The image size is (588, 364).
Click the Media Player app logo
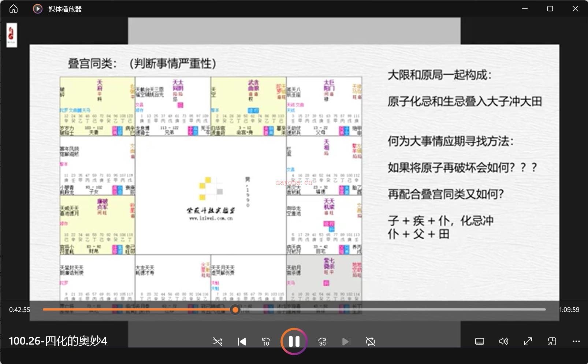tap(37, 9)
